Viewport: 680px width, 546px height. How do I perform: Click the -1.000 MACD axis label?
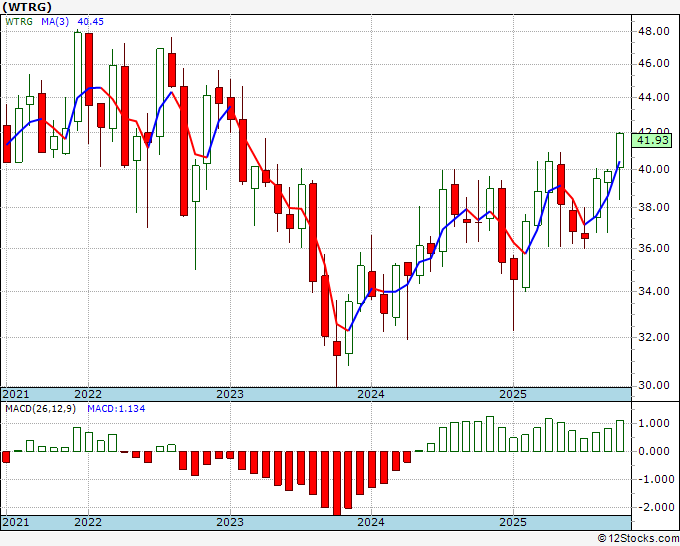[654, 479]
